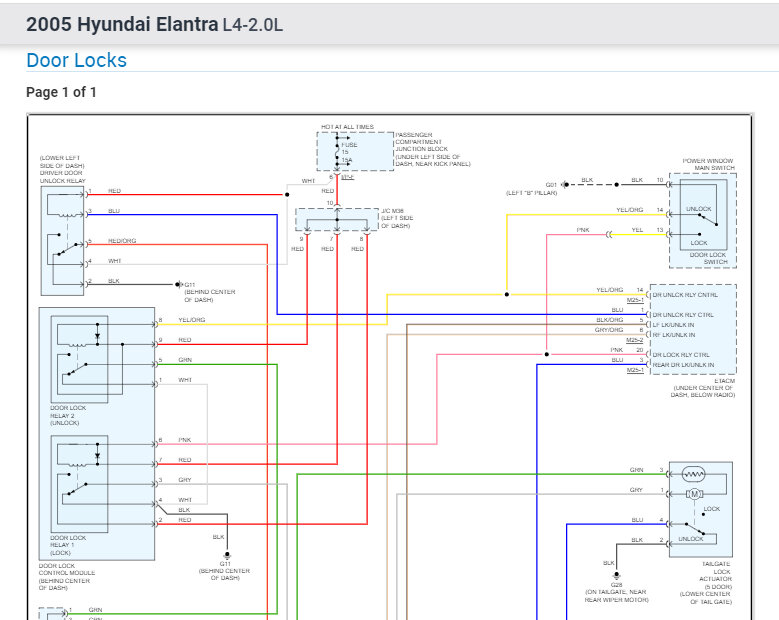779x620 pixels.
Task: Select the DRIVER DOOR UNLOCK RELAY label
Action: pyautogui.click(x=62, y=177)
